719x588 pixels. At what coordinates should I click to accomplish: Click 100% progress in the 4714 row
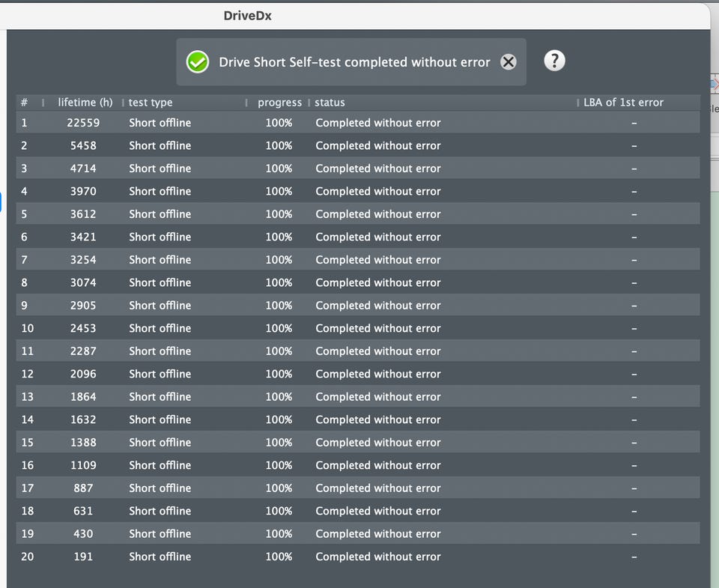(279, 169)
